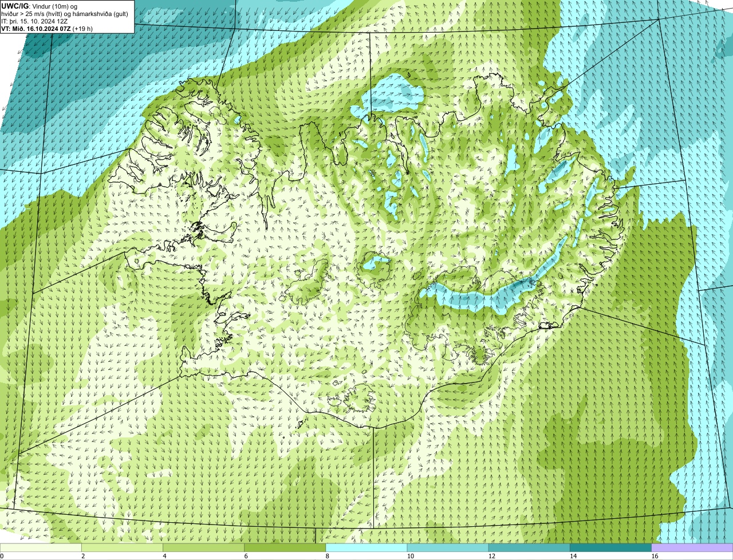Click the dark teal 14–16 legend swatch
Viewport: 733px width, 560px height.
click(610, 548)
